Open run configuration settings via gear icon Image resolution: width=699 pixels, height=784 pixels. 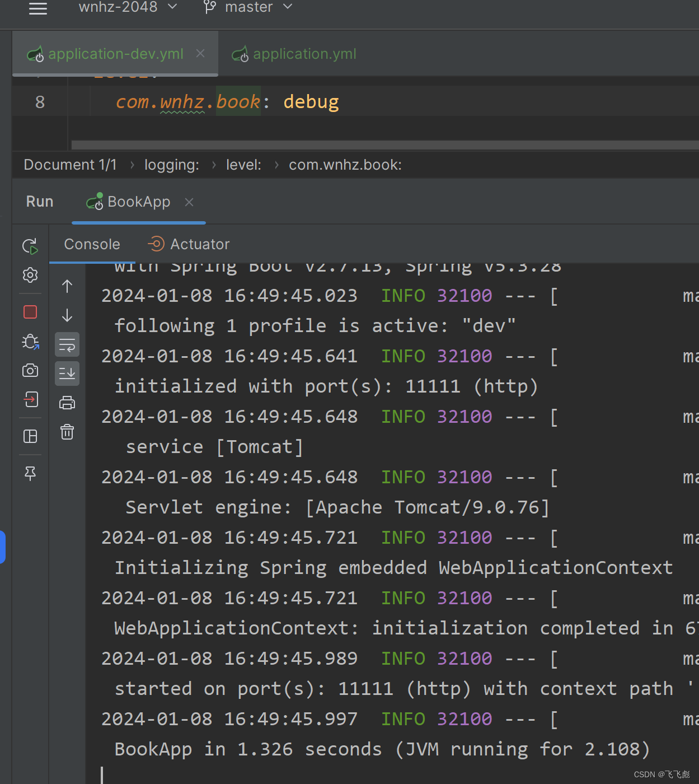pyautogui.click(x=30, y=275)
